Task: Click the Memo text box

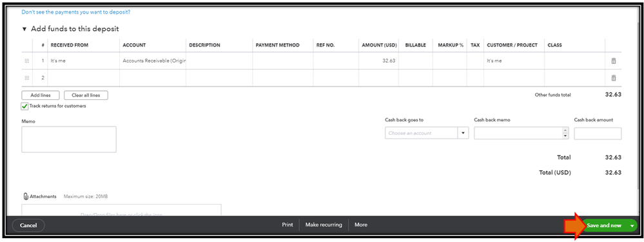Action: 69,139
